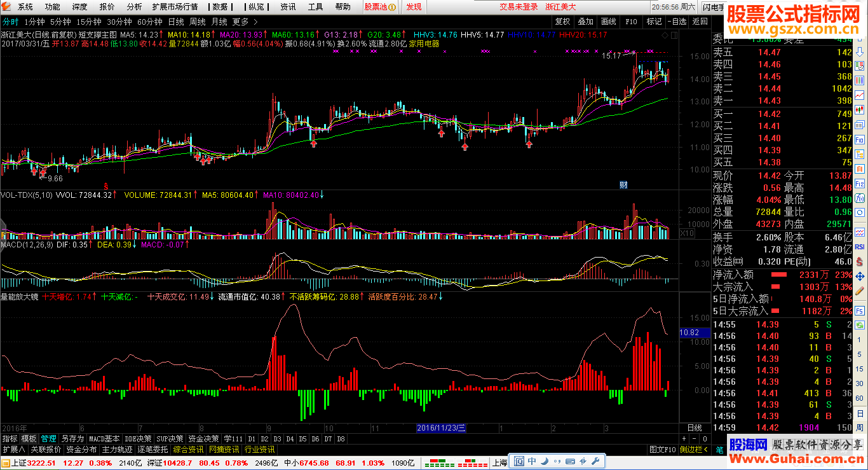Click the table grid icon in right toolbar
The height and width of the screenshot is (470, 868).
coord(860,80)
